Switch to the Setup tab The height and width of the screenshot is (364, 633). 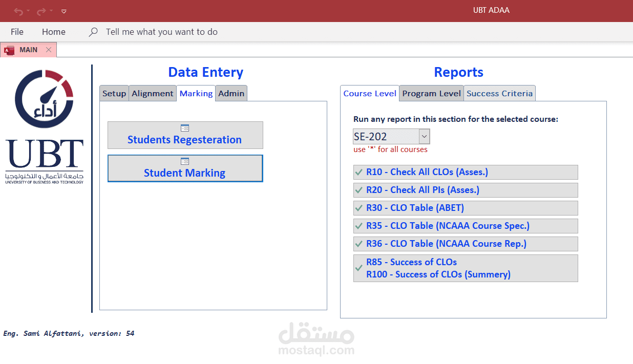coord(114,93)
